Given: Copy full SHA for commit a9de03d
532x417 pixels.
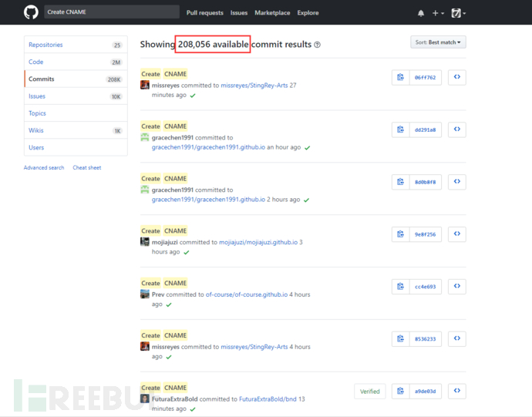Looking at the screenshot, I should (401, 391).
